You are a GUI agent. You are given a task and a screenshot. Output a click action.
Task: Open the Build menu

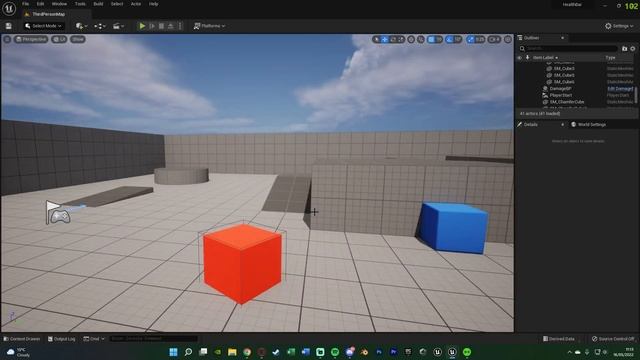pos(98,4)
